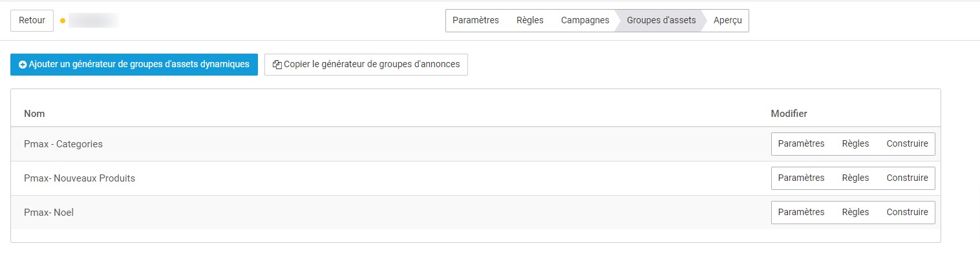Open the Paramètres step in top navigation
The height and width of the screenshot is (261, 980).
tap(476, 20)
